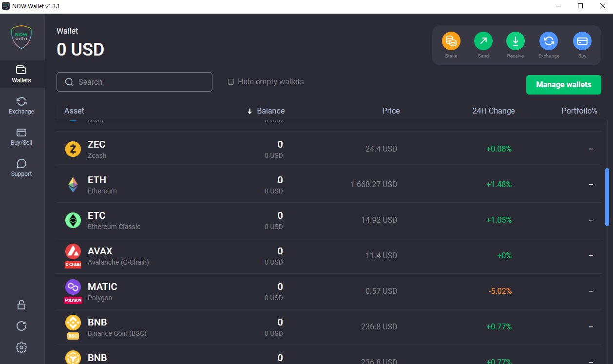Viewport: 613px width, 364px height.
Task: Click the 0 USD total wallet balance
Action: tap(80, 49)
